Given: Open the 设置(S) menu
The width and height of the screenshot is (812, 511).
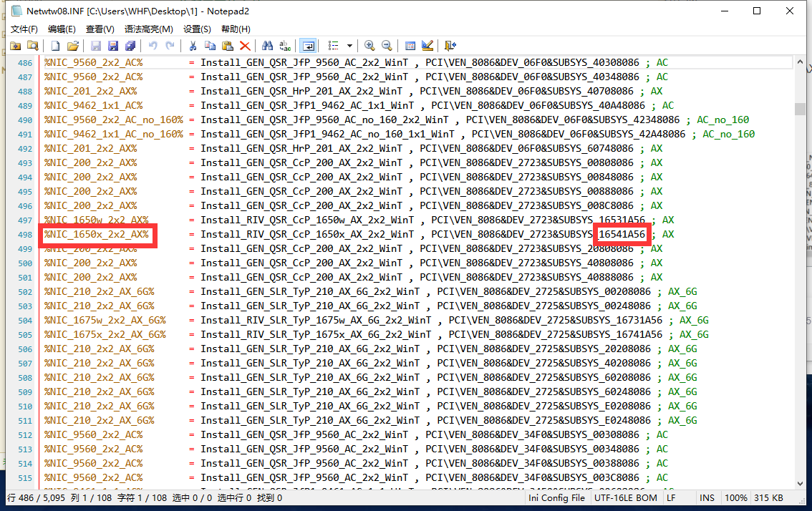Looking at the screenshot, I should (x=198, y=29).
